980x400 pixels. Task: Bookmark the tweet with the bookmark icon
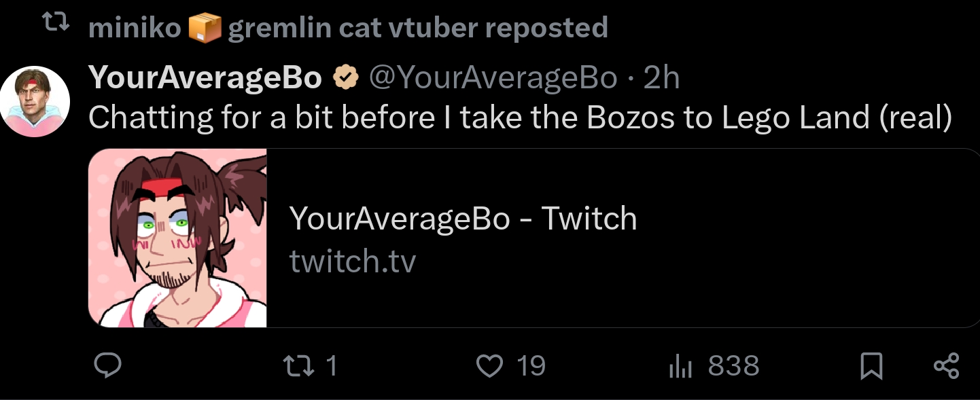[871, 367]
